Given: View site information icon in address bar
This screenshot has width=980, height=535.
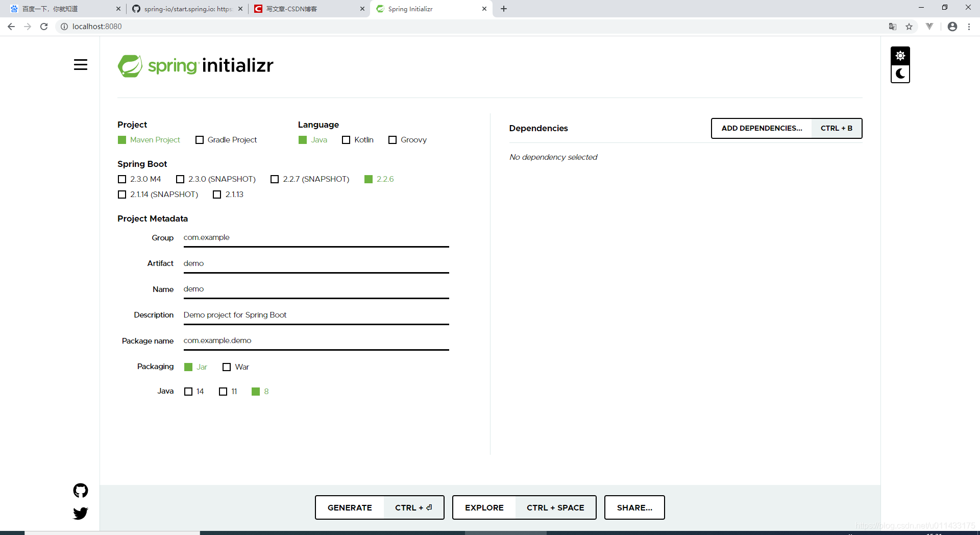Looking at the screenshot, I should (64, 27).
